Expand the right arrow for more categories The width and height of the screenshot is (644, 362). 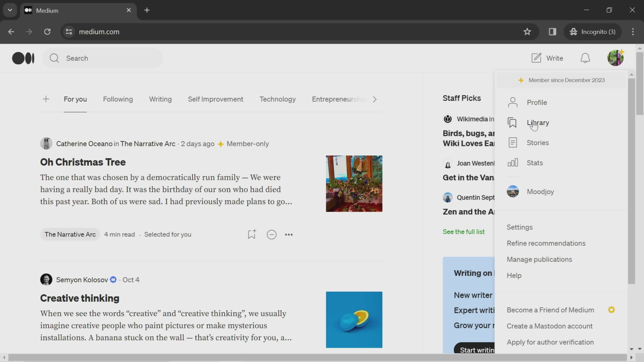[x=375, y=99]
